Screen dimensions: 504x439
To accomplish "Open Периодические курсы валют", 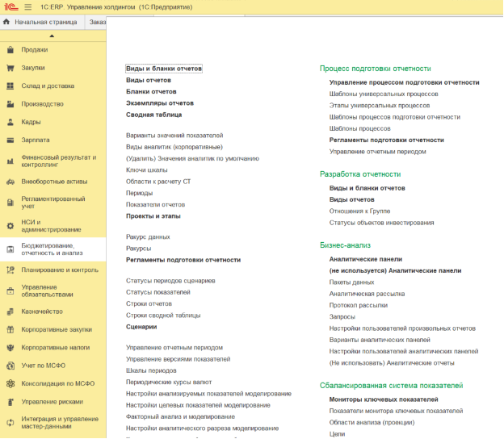I will tap(169, 383).
